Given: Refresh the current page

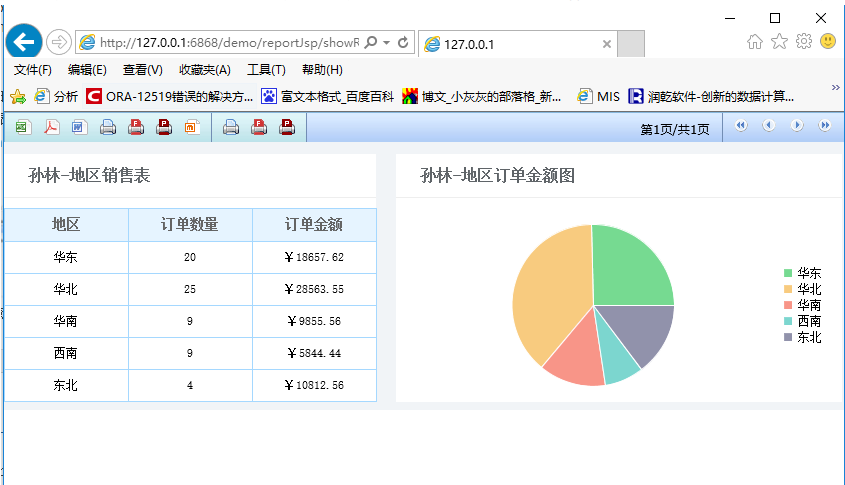Looking at the screenshot, I should click(403, 43).
